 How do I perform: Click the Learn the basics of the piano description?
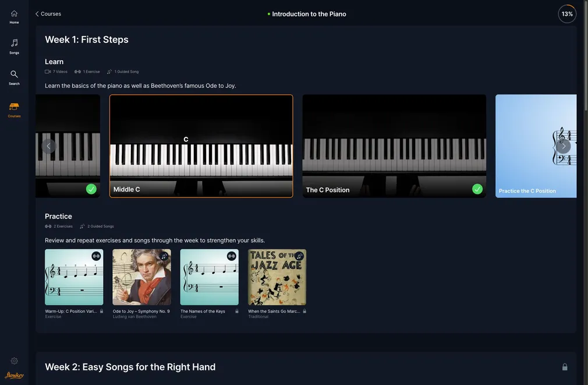point(140,86)
